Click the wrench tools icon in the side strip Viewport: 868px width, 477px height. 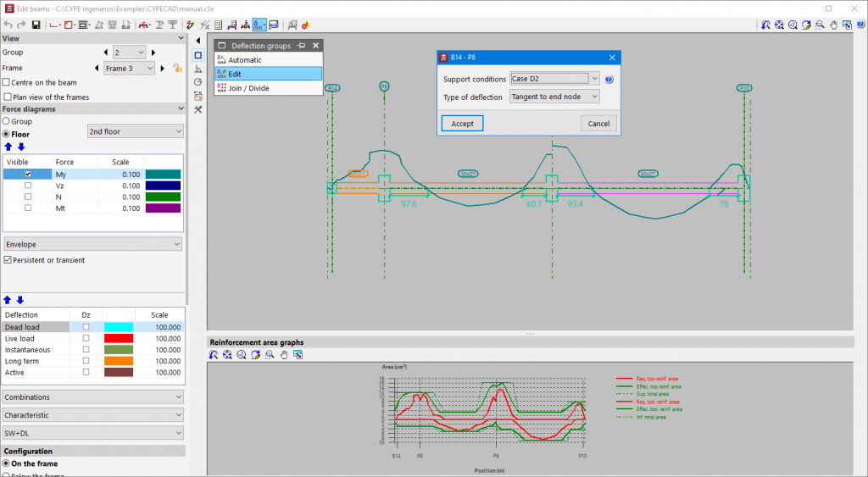tap(198, 109)
